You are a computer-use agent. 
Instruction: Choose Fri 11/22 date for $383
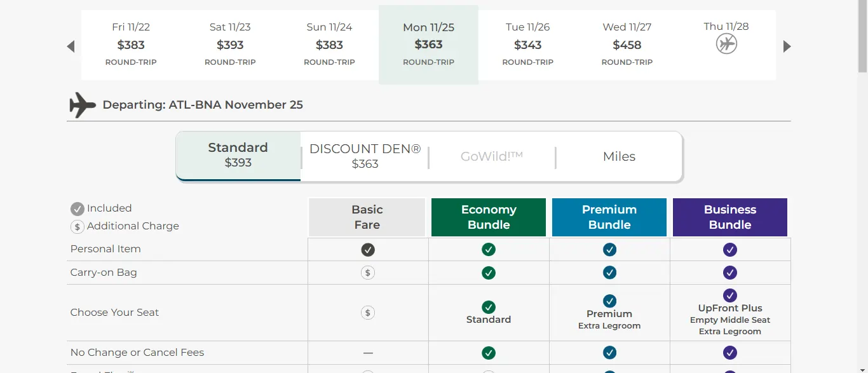[131, 44]
